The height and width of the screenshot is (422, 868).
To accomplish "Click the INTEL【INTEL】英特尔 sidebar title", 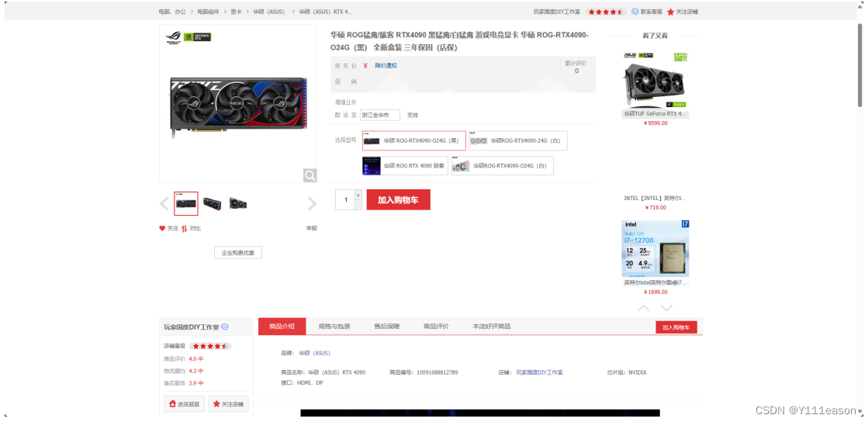I will point(655,198).
